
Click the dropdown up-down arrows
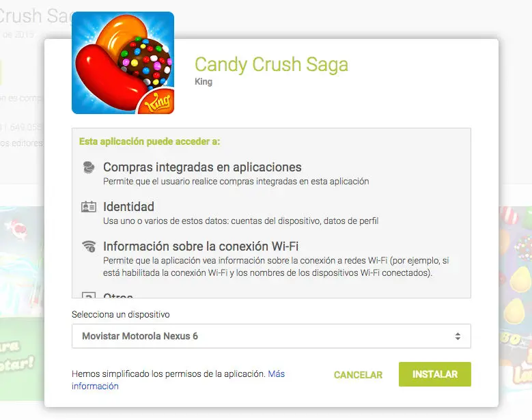458,336
